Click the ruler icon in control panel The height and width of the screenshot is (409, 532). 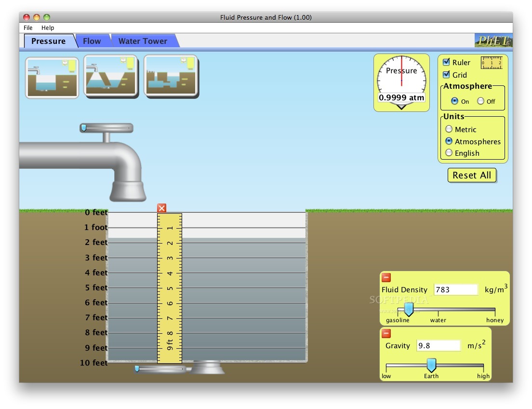pyautogui.click(x=492, y=63)
